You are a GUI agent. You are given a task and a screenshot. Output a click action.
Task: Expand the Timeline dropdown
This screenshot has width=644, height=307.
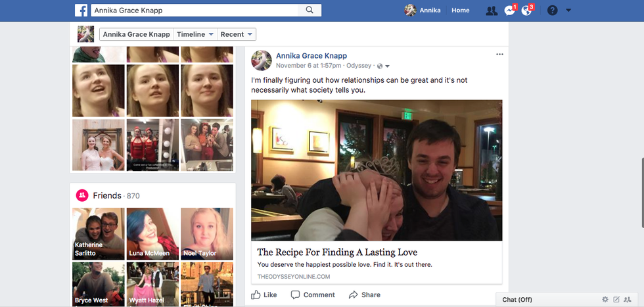pyautogui.click(x=196, y=34)
